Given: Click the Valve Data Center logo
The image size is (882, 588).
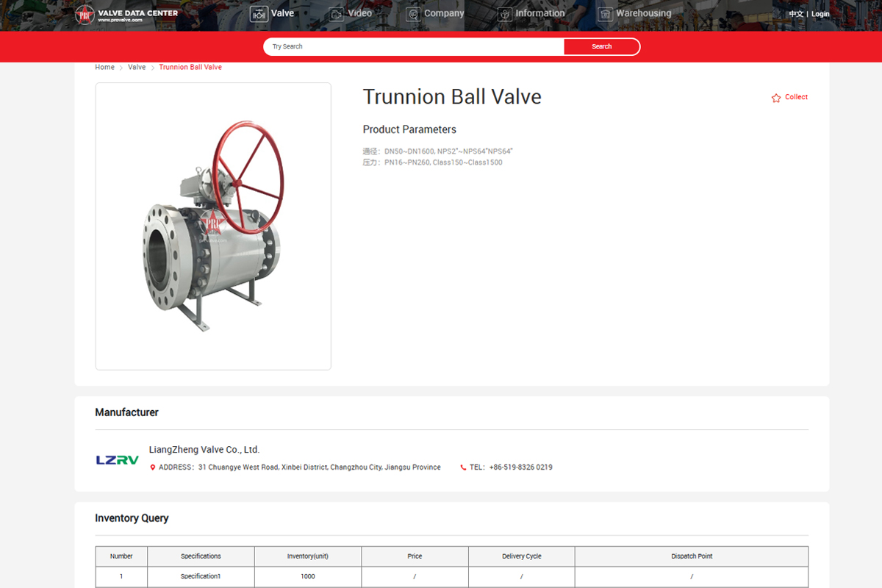Looking at the screenshot, I should coord(126,15).
